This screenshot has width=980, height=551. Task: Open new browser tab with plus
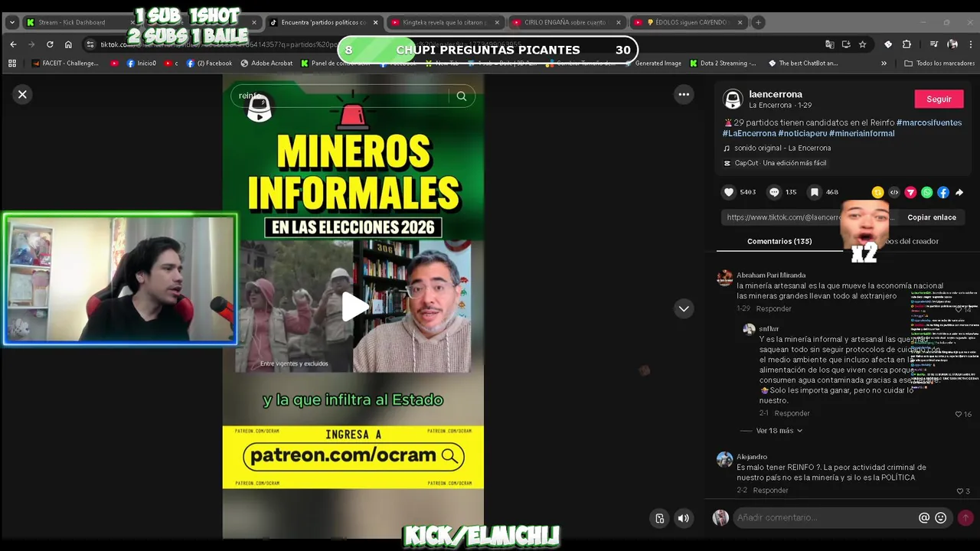tap(759, 22)
